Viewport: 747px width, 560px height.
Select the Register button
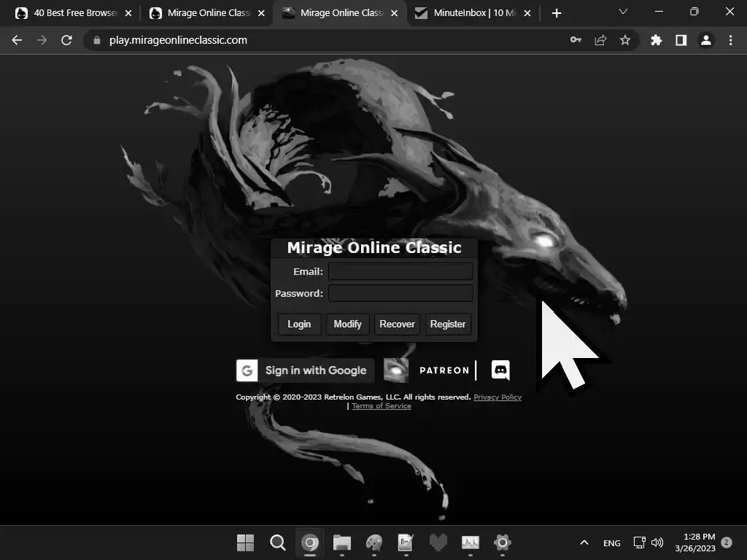click(448, 324)
